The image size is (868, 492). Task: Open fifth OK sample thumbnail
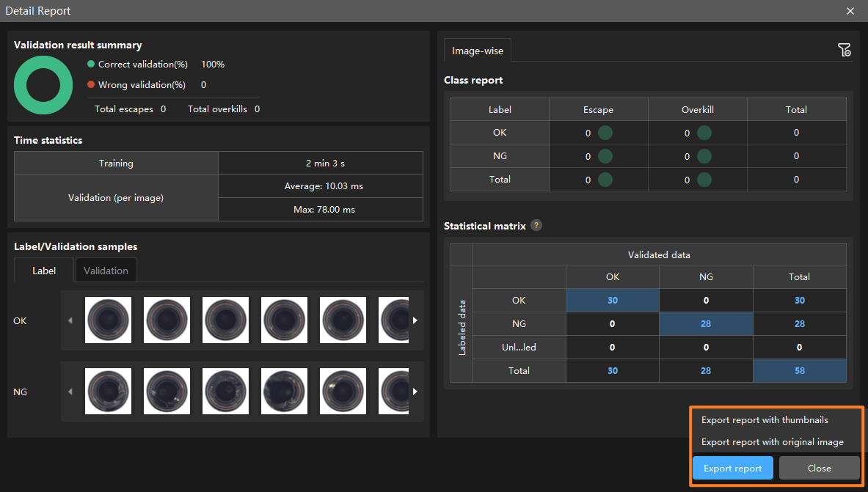click(x=343, y=320)
